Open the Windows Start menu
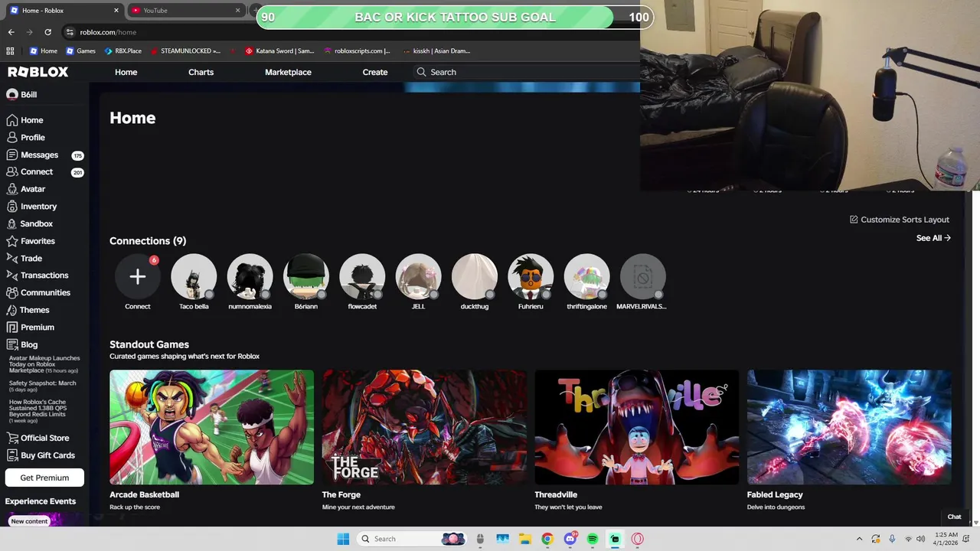The height and width of the screenshot is (551, 980). tap(343, 539)
